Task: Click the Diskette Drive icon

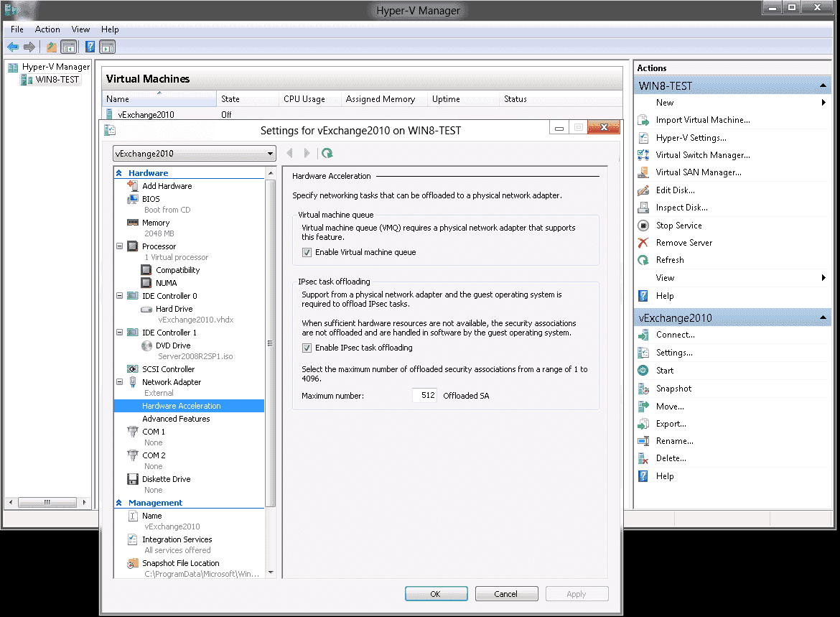Action: coord(132,479)
